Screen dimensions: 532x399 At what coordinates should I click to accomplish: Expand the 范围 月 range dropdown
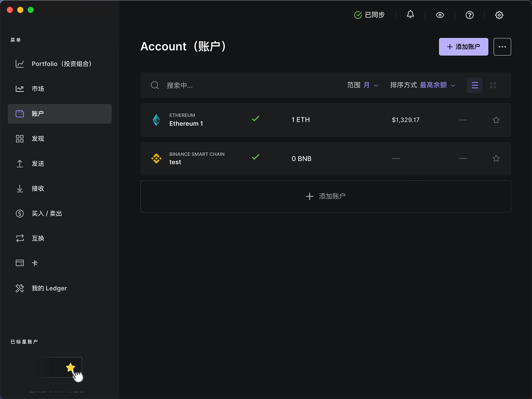pos(363,85)
